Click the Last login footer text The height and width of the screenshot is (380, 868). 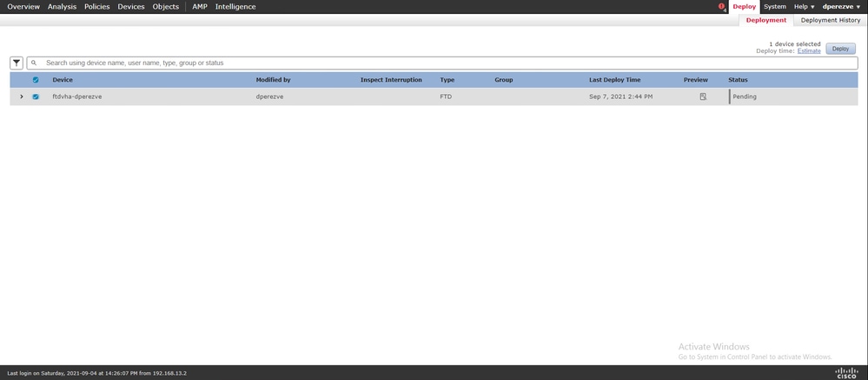[96, 373]
